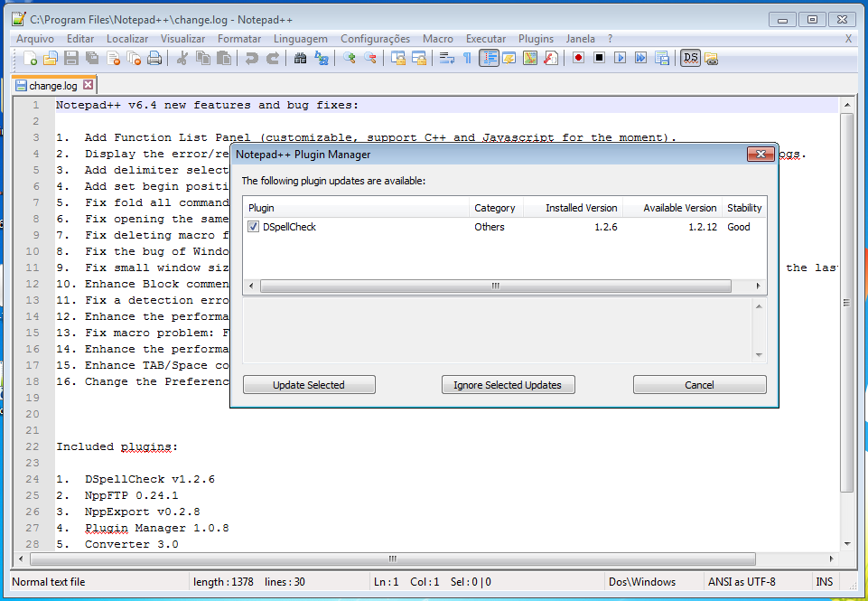Click the DSpellCheck DS toolbar icon
The image size is (868, 601).
[690, 57]
